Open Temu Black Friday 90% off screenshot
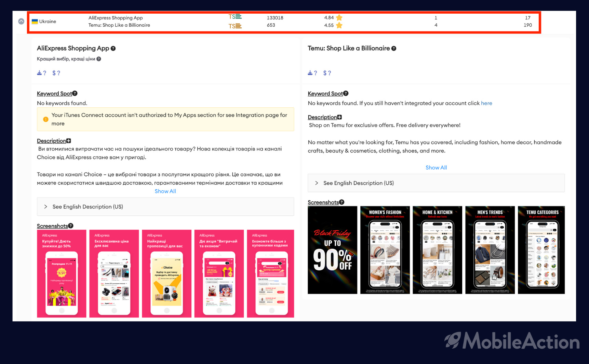Screen dimensions: 589x364 (332, 250)
